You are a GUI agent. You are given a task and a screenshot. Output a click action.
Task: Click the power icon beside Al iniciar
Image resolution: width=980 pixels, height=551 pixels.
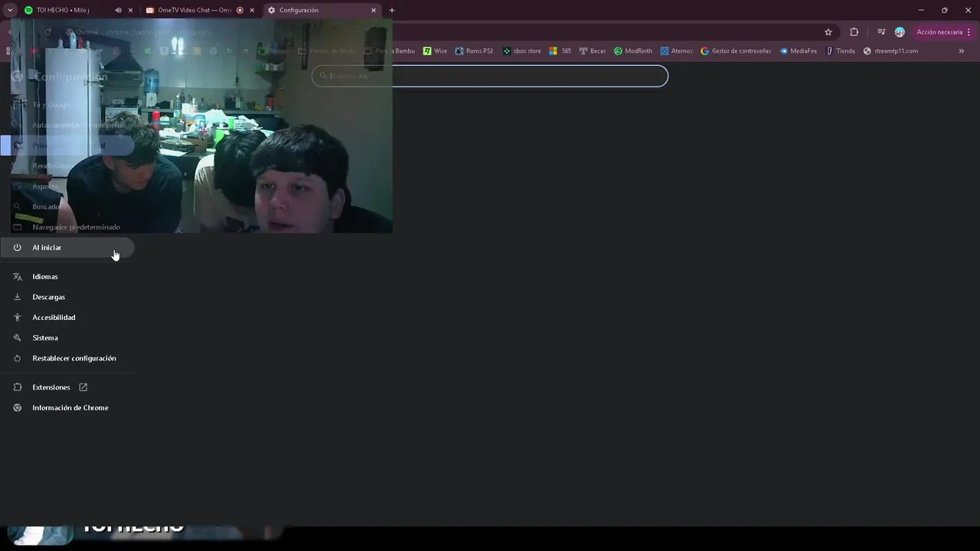click(17, 247)
